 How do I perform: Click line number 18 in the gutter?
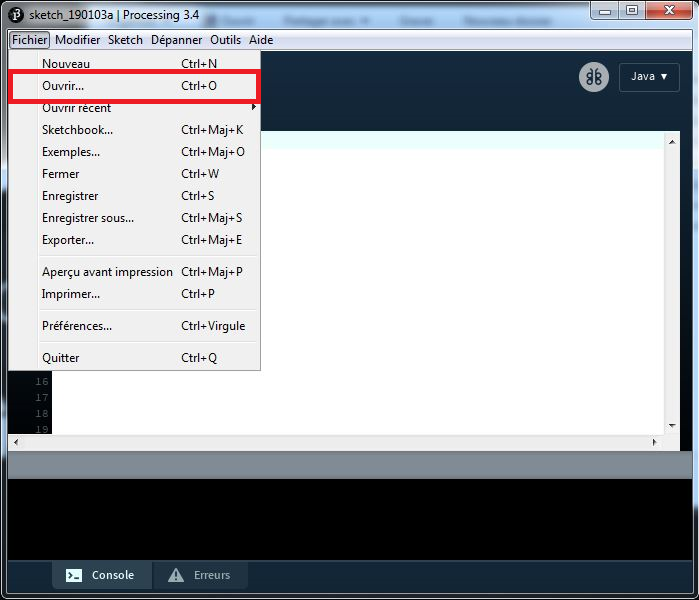pyautogui.click(x=42, y=414)
